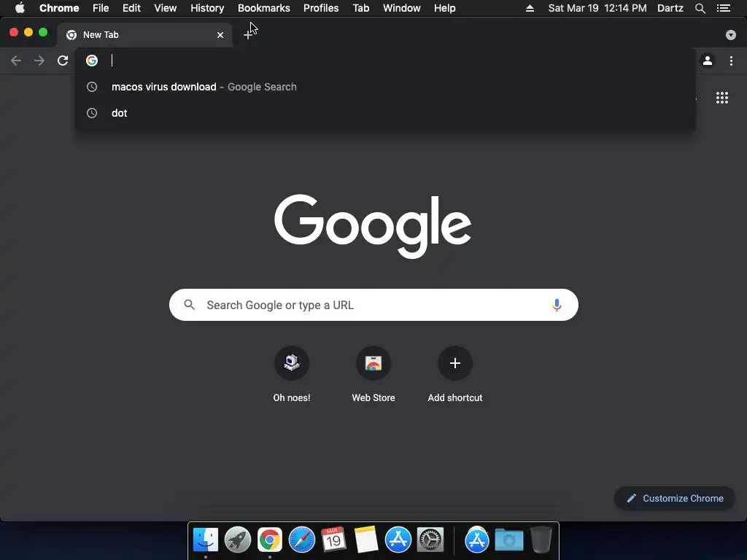Open Safari from the Dock
Viewport: 747px width, 560px height.
301,540
